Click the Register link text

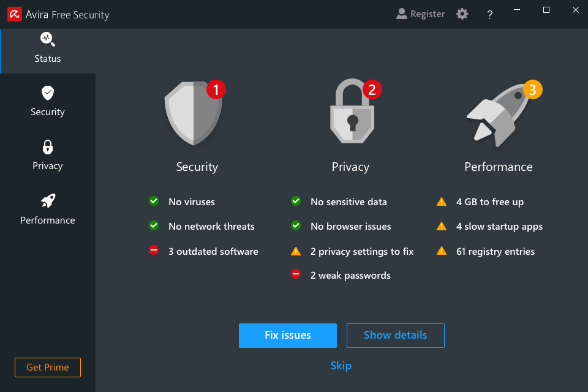pos(428,14)
